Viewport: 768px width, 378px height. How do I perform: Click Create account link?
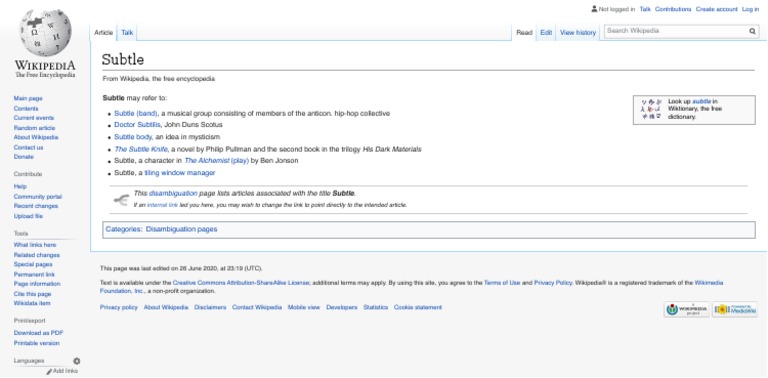coord(717,9)
